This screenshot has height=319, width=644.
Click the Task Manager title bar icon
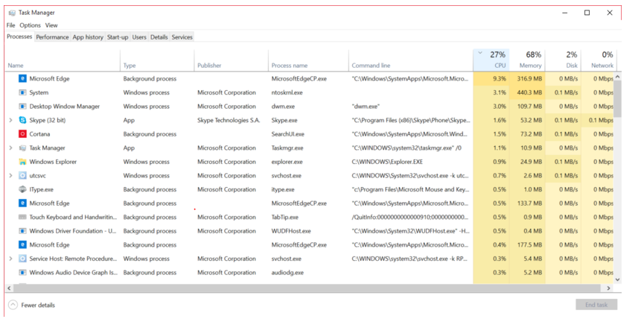12,13
